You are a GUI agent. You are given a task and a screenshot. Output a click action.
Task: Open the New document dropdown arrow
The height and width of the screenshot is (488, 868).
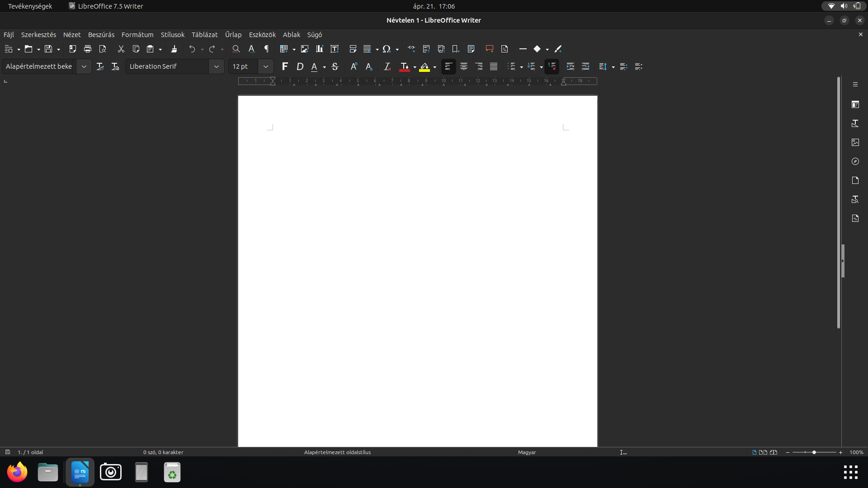(19, 49)
